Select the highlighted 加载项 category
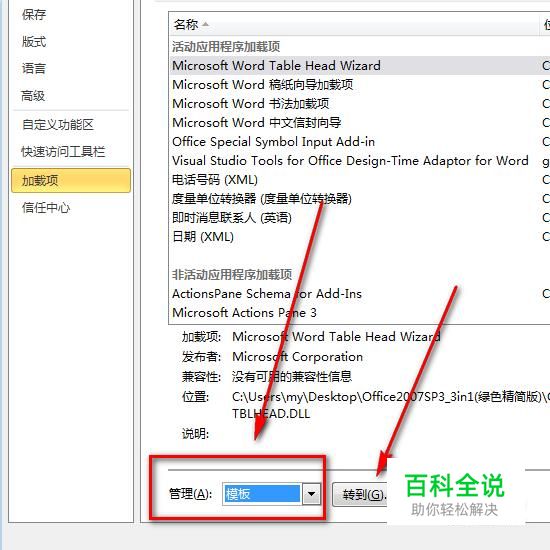The image size is (550, 550). [71, 180]
